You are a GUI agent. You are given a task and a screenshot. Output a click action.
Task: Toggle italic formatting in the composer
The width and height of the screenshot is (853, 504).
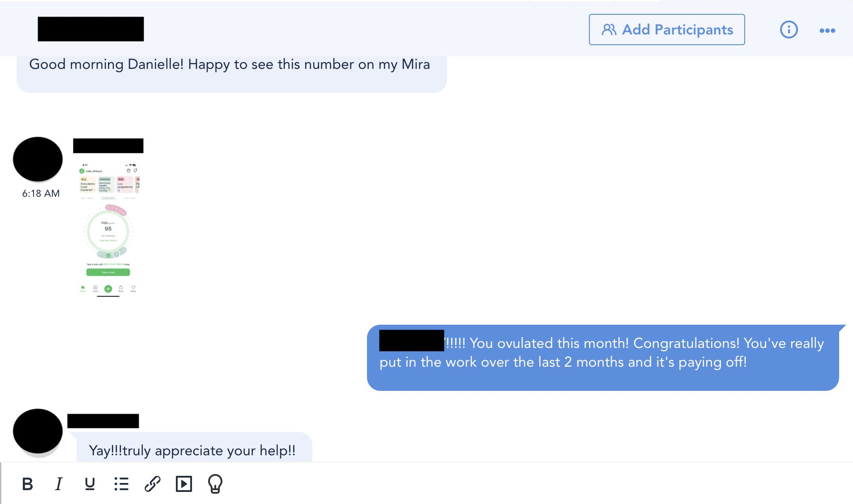[x=59, y=484]
